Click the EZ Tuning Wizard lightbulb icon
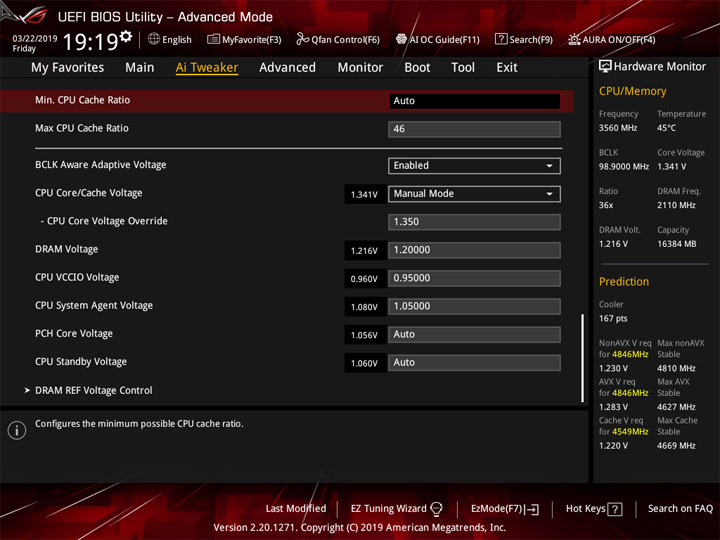This screenshot has width=720, height=540. click(x=436, y=509)
